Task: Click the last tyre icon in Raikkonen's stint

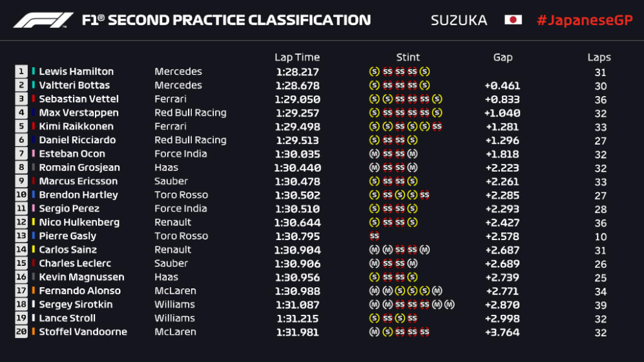Action: 437,126
